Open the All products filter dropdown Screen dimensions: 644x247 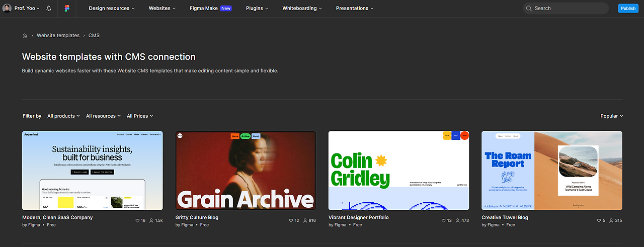(64, 116)
